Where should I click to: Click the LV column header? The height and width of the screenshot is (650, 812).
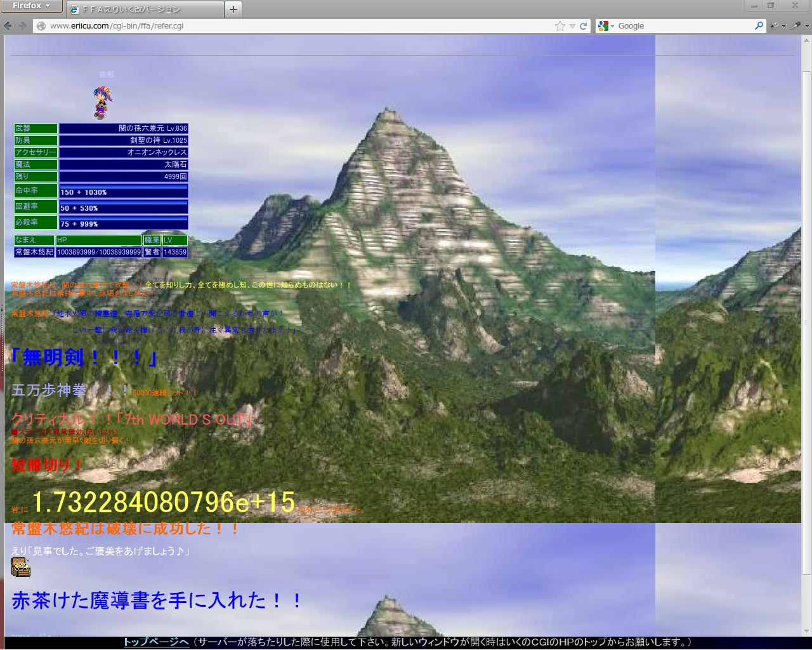[x=175, y=240]
